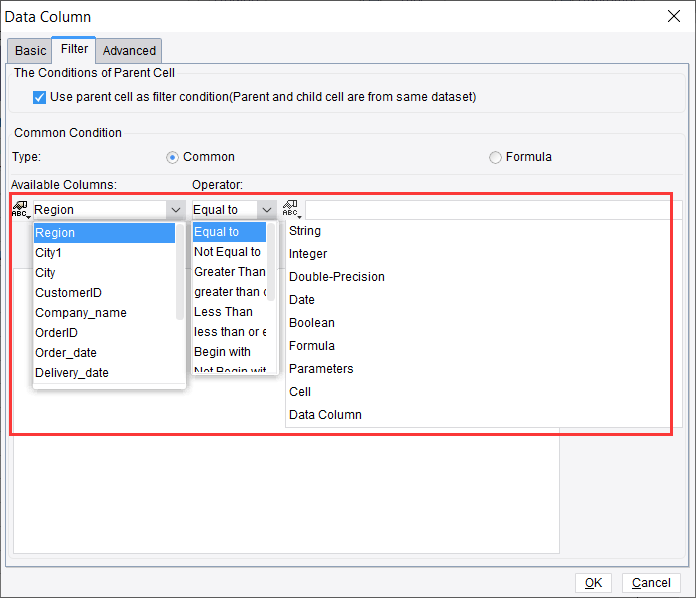Choose City in the columns list
The width and height of the screenshot is (696, 598).
coord(104,273)
